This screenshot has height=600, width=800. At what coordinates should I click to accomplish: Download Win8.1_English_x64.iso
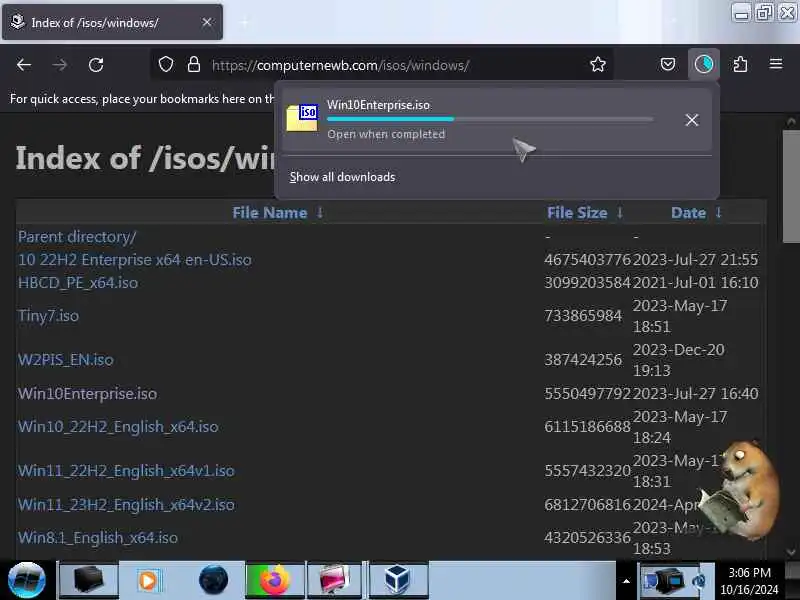(x=98, y=538)
